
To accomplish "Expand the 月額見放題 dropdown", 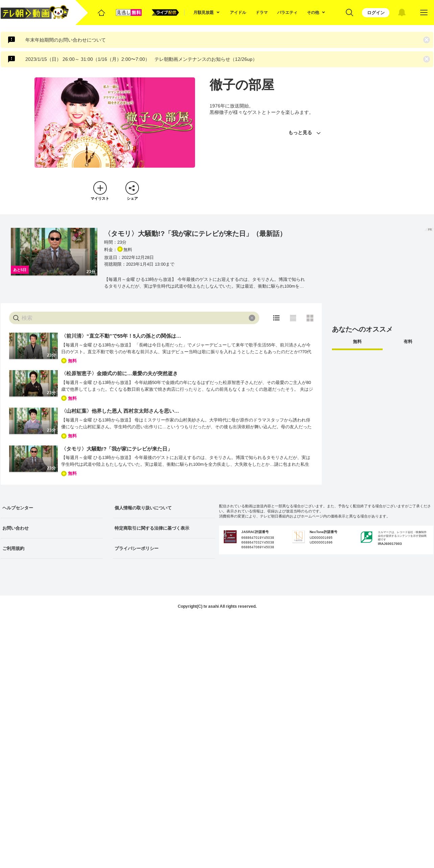I will pos(206,13).
